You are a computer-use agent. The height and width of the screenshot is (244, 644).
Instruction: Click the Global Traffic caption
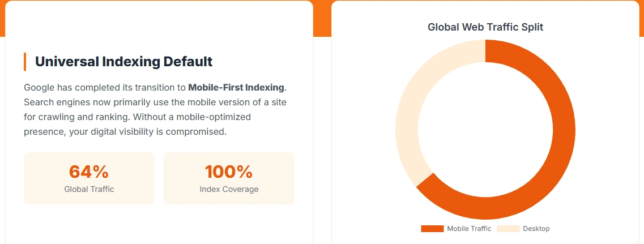pos(89,189)
